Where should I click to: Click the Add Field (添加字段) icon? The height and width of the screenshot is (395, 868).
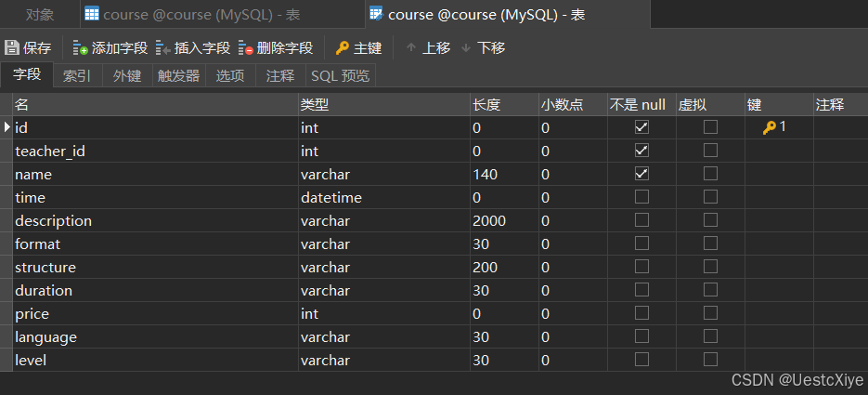(x=81, y=48)
